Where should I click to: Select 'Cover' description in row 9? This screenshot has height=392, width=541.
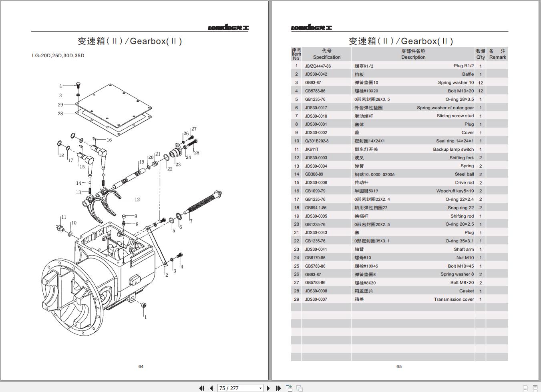click(468, 132)
